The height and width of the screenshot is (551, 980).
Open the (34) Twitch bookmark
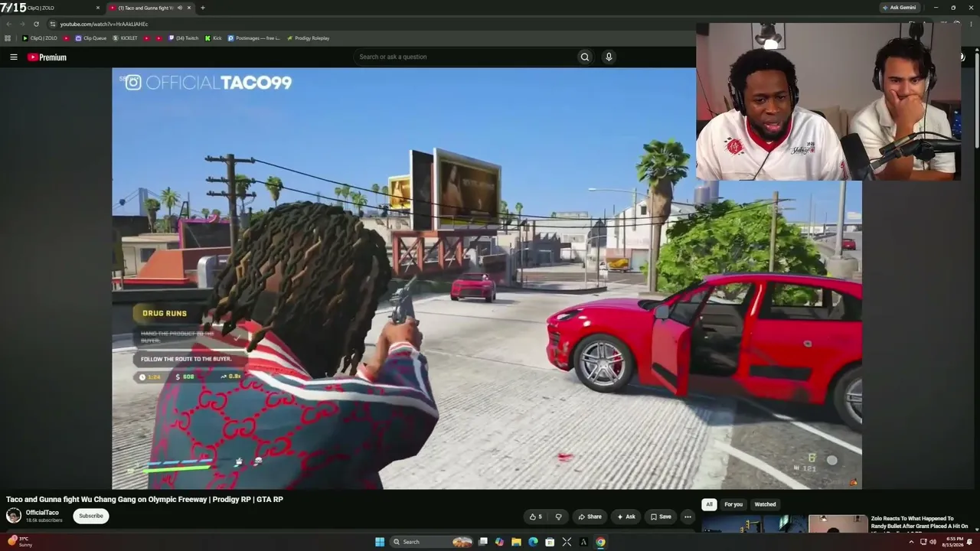click(x=184, y=38)
